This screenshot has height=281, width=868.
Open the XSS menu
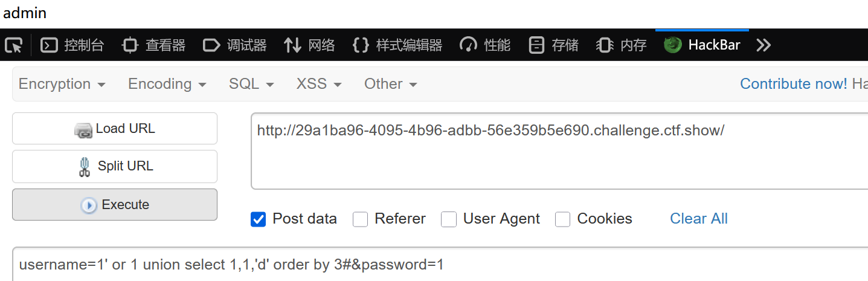(x=319, y=84)
